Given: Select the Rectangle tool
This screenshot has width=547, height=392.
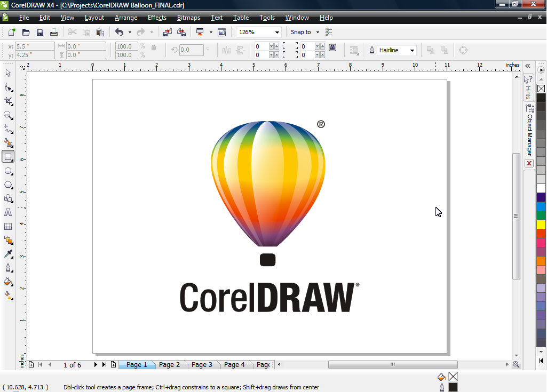Looking at the screenshot, I should point(8,157).
